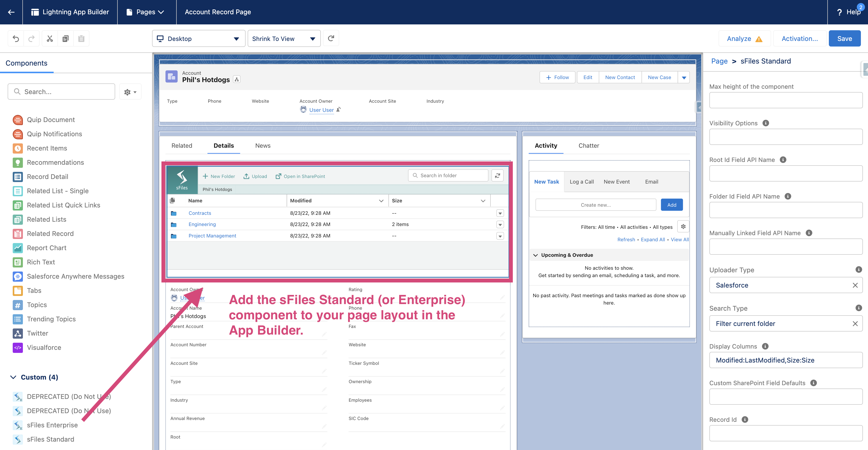Screen dimensions: 868x450
Task: Collapse Upcoming & Overdue section
Action: pyautogui.click(x=535, y=255)
